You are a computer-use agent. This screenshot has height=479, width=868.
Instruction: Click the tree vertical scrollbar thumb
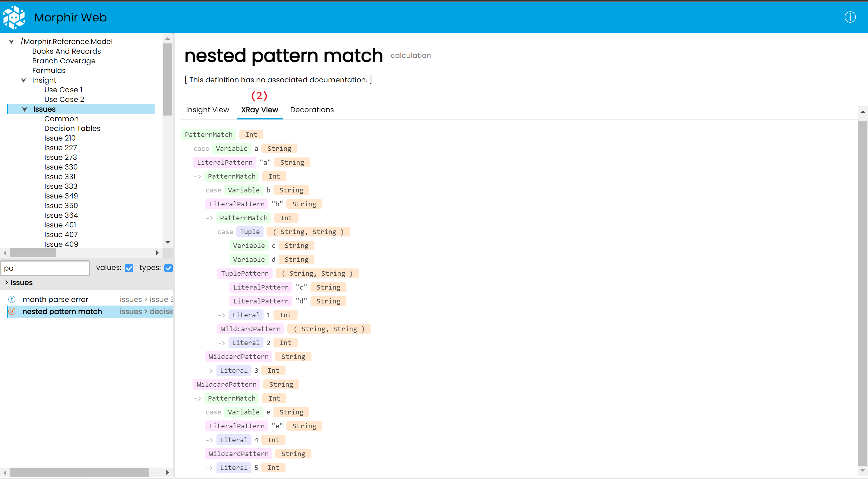point(167,79)
